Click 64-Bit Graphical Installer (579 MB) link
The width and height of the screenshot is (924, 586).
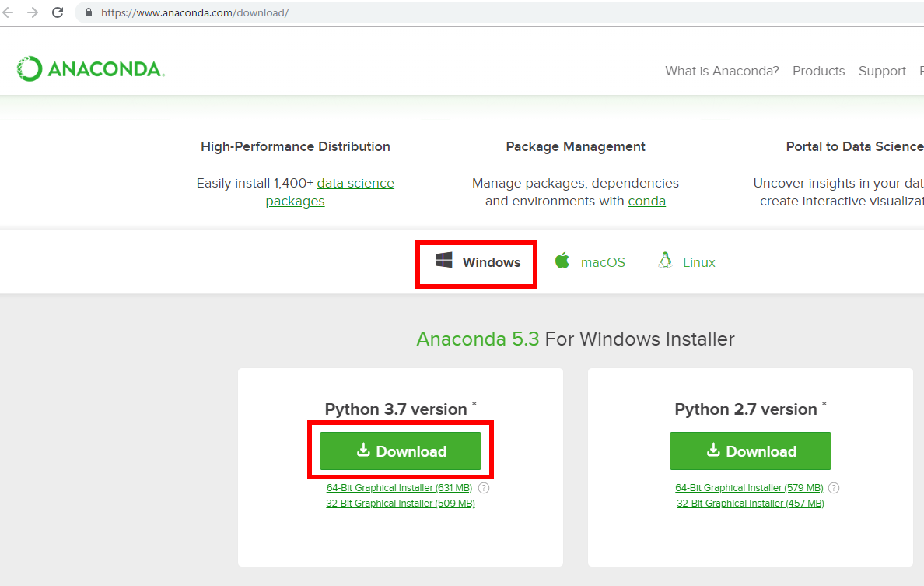pos(749,487)
